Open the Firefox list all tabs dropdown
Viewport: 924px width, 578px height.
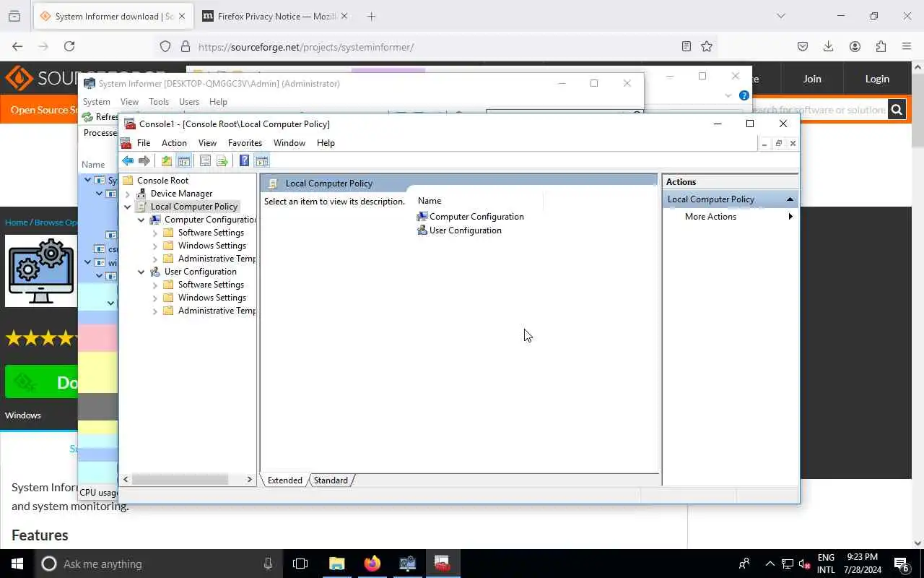[780, 16]
